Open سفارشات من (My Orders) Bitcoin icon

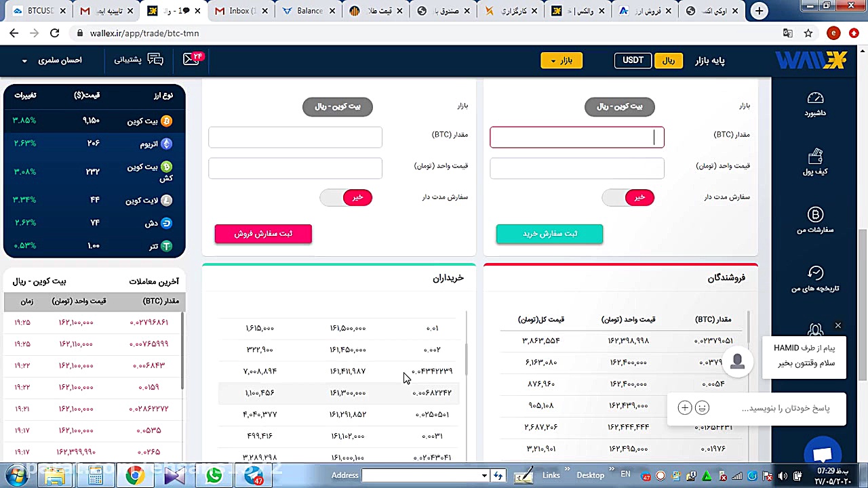(x=815, y=218)
